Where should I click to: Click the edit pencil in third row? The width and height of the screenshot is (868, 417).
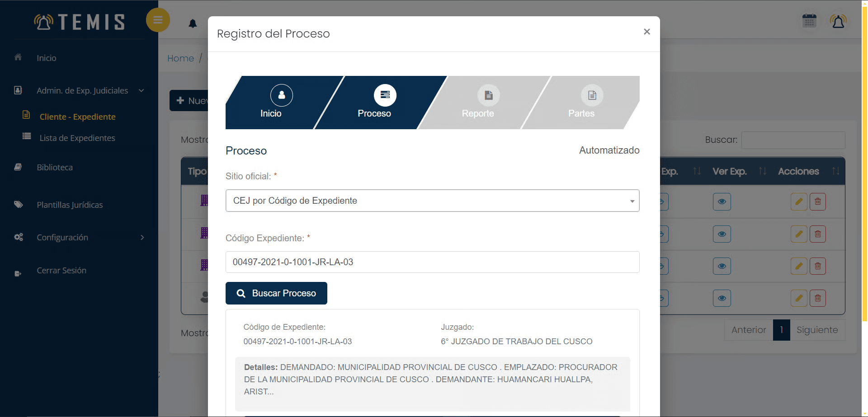799,266
